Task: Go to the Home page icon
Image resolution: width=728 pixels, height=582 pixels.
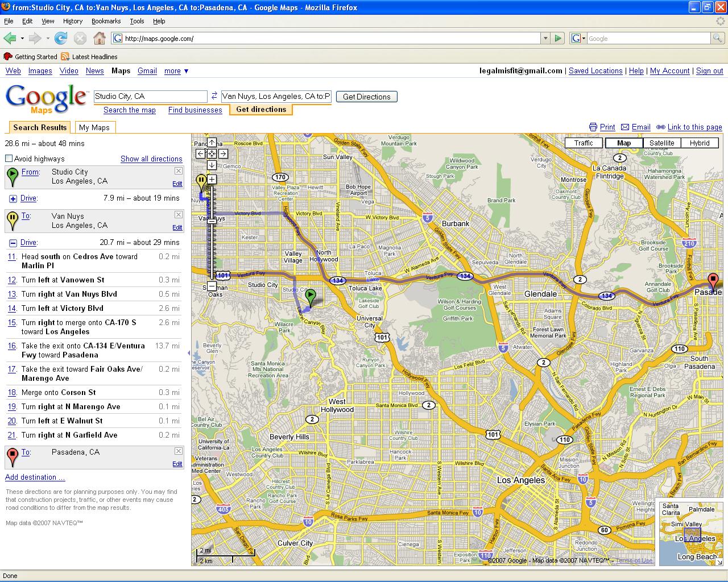Action: tap(100, 38)
